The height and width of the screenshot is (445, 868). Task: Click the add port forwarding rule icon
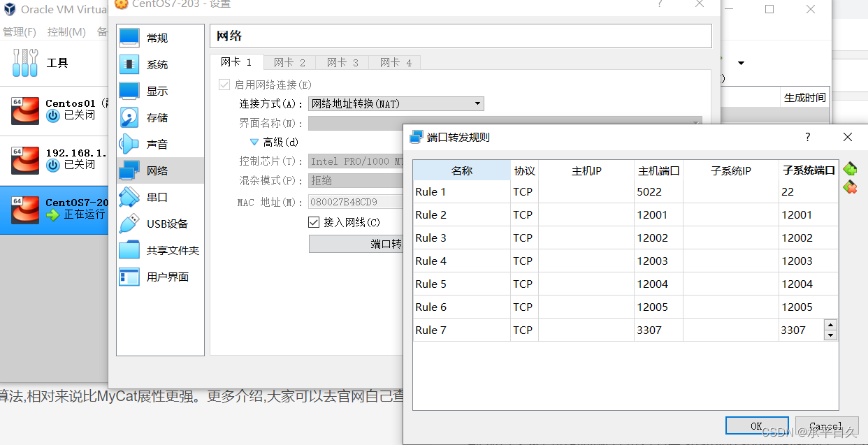pyautogui.click(x=850, y=168)
